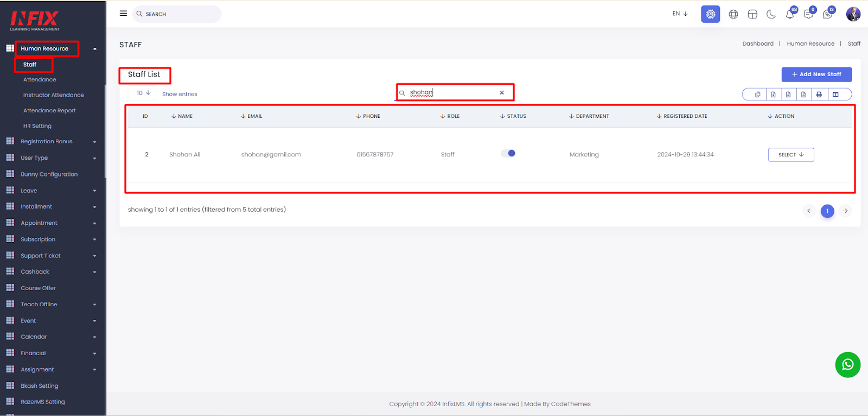Viewport: 868px width, 416px height.
Task: Print the staff list
Action: coord(819,94)
